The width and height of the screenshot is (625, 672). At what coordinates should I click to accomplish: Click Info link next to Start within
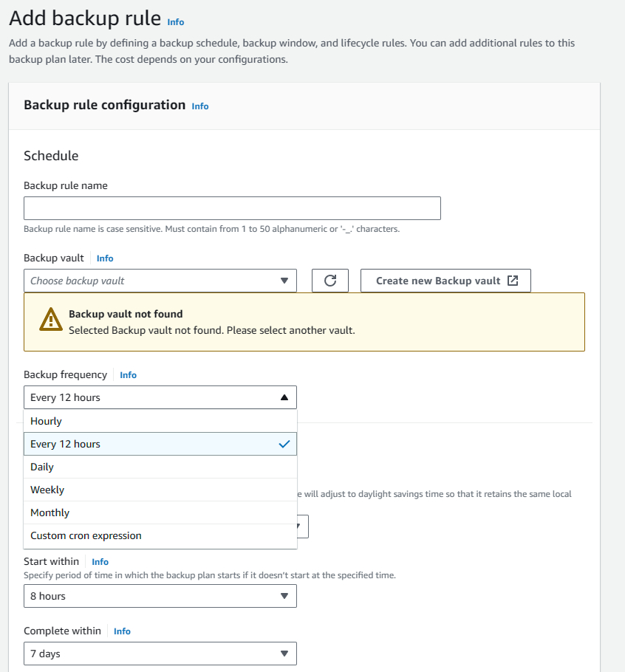click(x=100, y=562)
